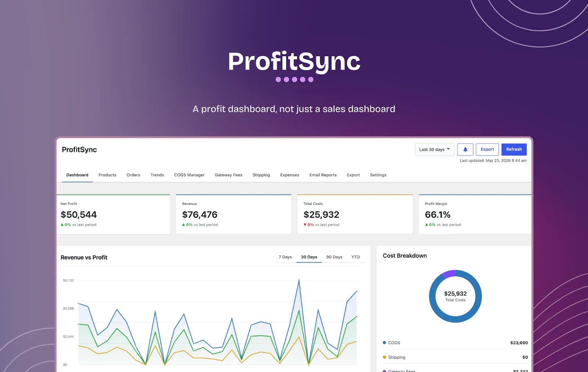Click the Revenue $76,476 value
Image resolution: width=588 pixels, height=372 pixels.
pos(200,215)
